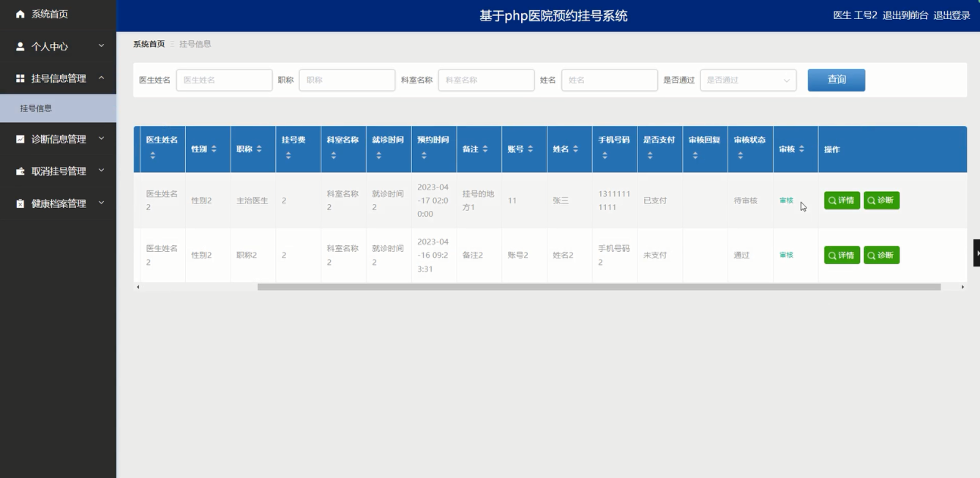
Task: Expand 健康档案管理 sidebar menu
Action: [58, 203]
